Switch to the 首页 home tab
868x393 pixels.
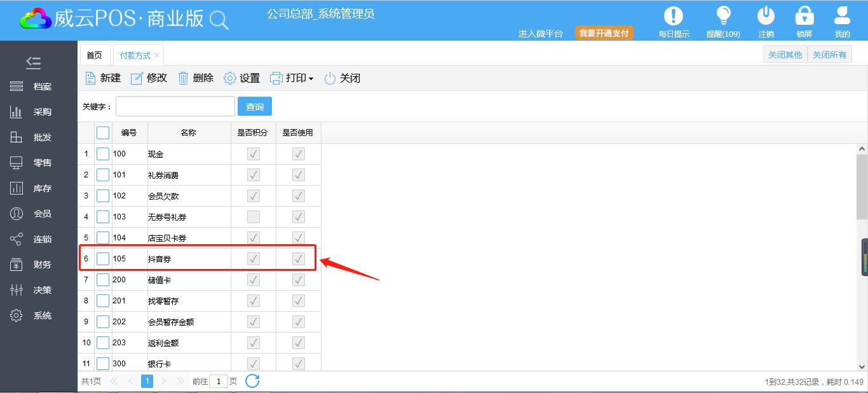coord(94,55)
